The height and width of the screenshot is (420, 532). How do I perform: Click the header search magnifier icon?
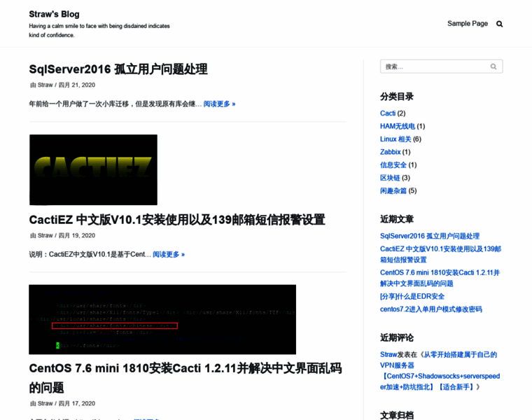pyautogui.click(x=499, y=24)
